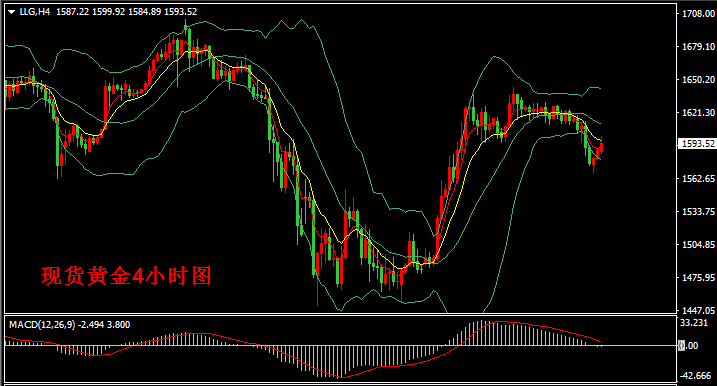Click the 1475.95 price axis label

click(698, 278)
